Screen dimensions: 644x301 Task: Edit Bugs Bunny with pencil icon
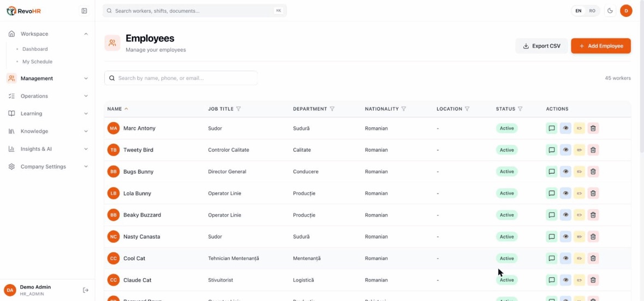[x=579, y=172]
